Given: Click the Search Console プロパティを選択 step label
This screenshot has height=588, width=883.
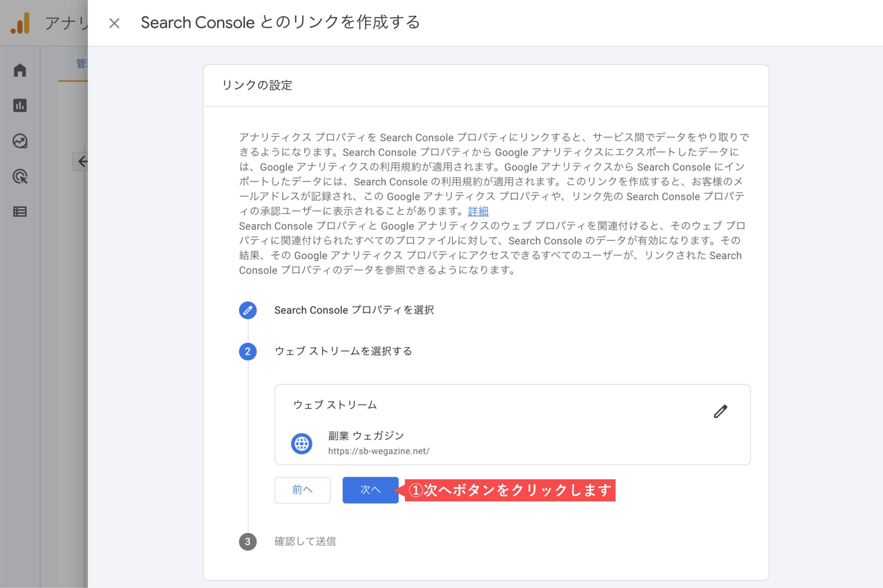Looking at the screenshot, I should pos(354,310).
